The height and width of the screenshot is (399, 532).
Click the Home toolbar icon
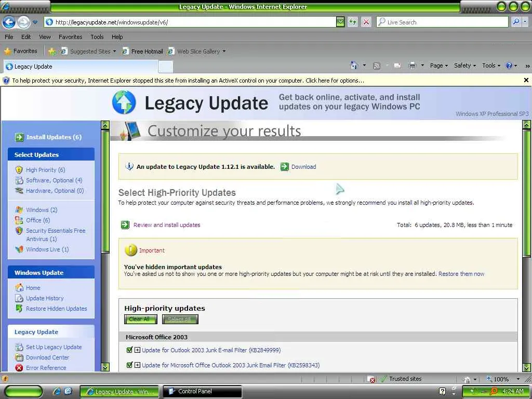[354, 65]
